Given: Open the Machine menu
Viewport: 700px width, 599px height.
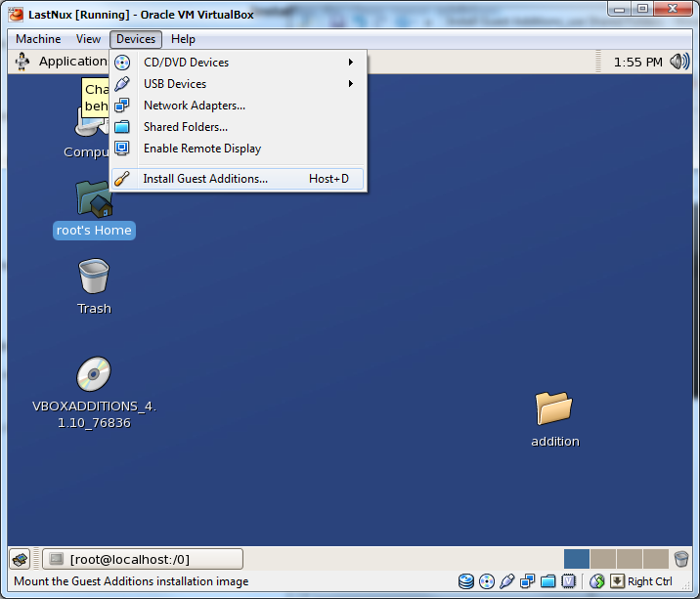Looking at the screenshot, I should tap(38, 39).
